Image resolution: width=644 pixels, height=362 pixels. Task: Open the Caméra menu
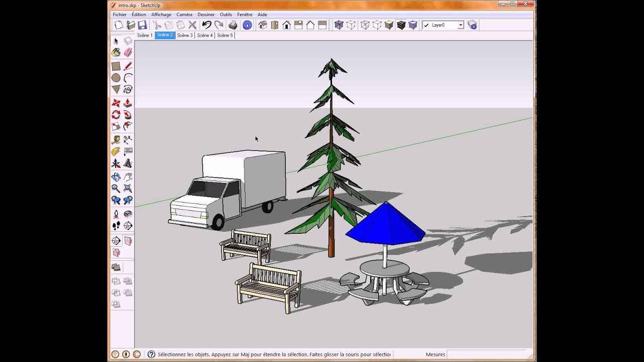click(x=184, y=15)
